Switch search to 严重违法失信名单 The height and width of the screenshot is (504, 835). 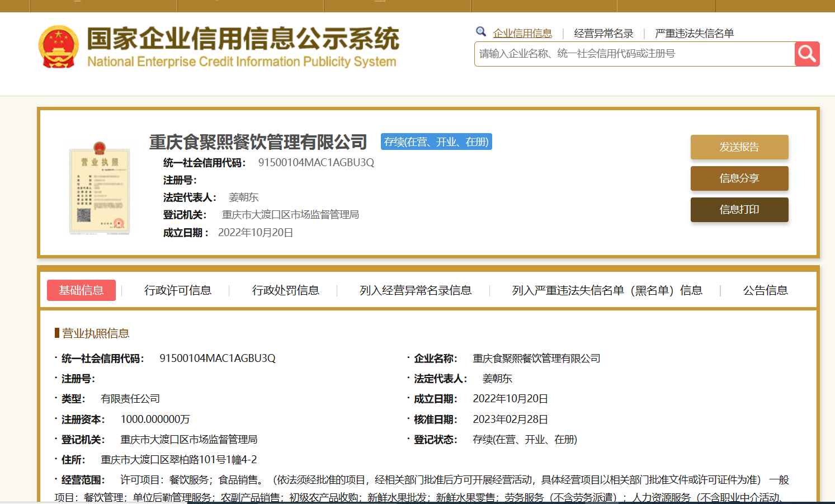(695, 34)
